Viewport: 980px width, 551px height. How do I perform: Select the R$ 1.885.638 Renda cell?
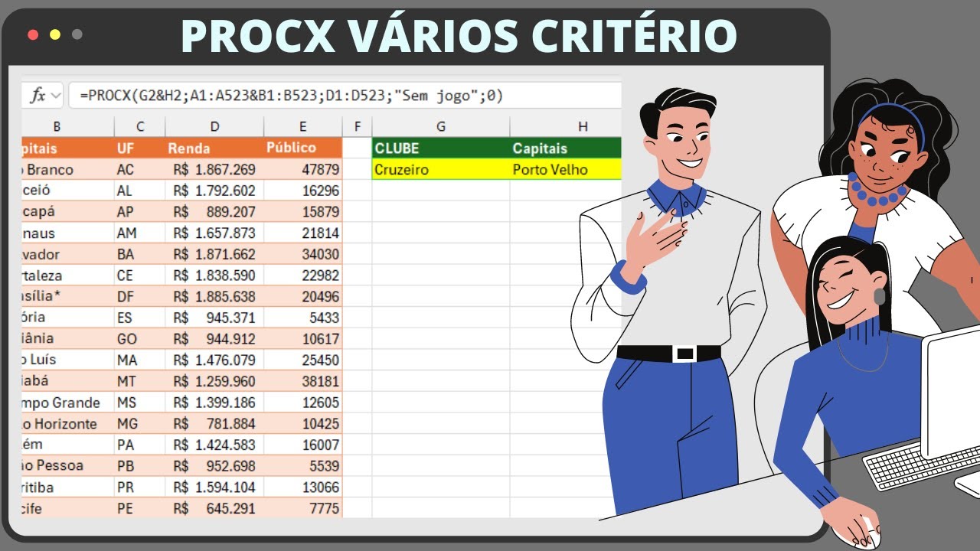click(x=214, y=296)
